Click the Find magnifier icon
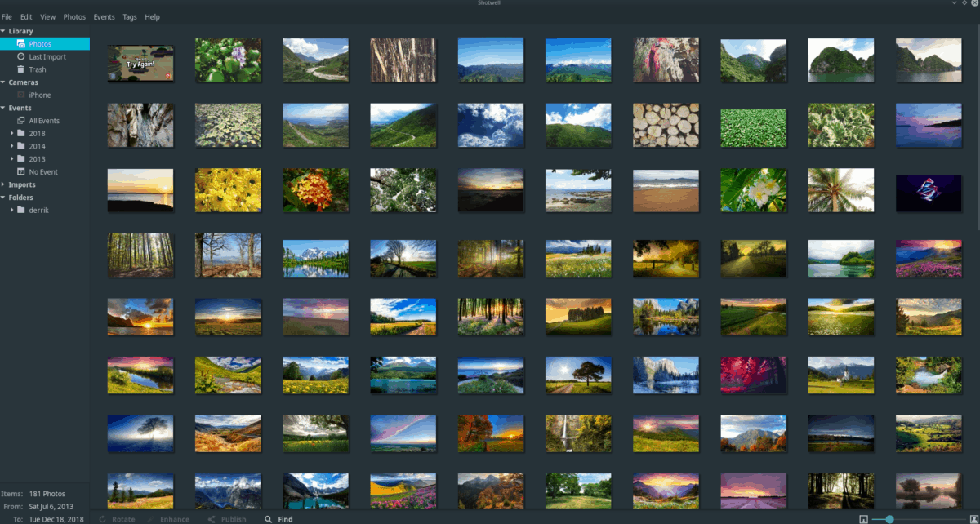This screenshot has height=524, width=980. (x=267, y=519)
